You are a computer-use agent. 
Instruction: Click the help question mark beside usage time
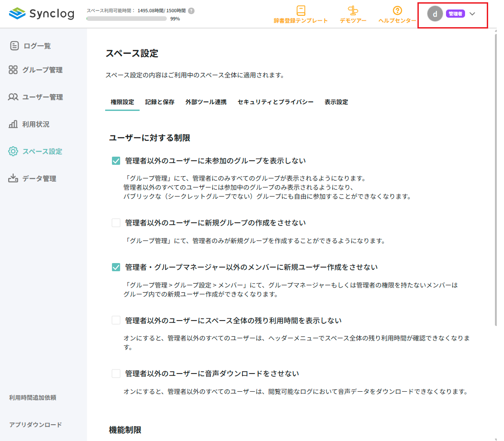(x=191, y=11)
